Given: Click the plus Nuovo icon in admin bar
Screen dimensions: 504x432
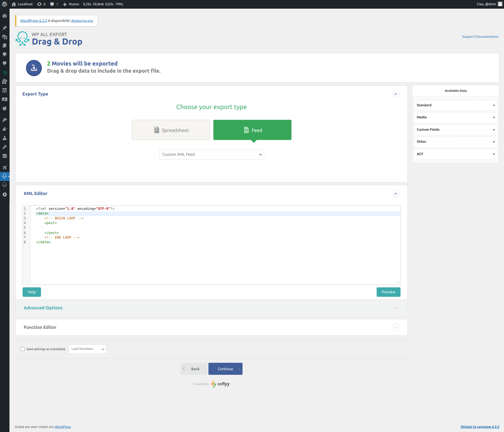Looking at the screenshot, I should pos(65,4).
